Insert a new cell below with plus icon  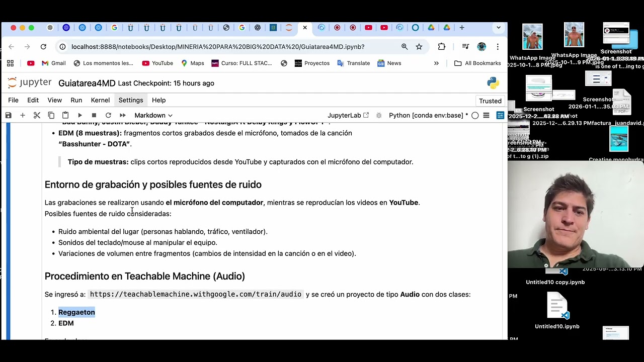[22, 115]
